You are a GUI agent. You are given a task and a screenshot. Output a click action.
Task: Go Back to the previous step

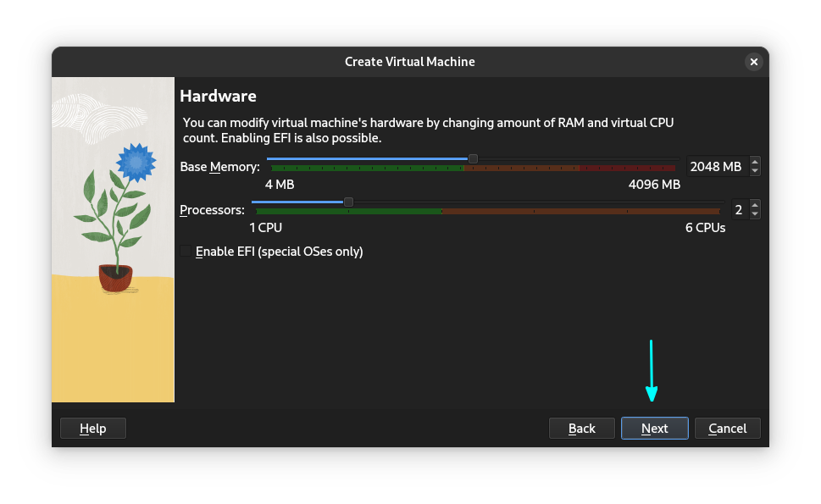point(581,429)
